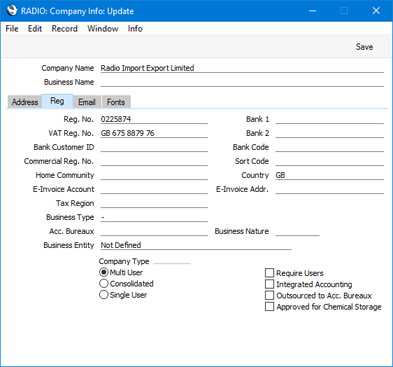Edit the Country field showing GB
Screen dimensions: 393x367
329,175
